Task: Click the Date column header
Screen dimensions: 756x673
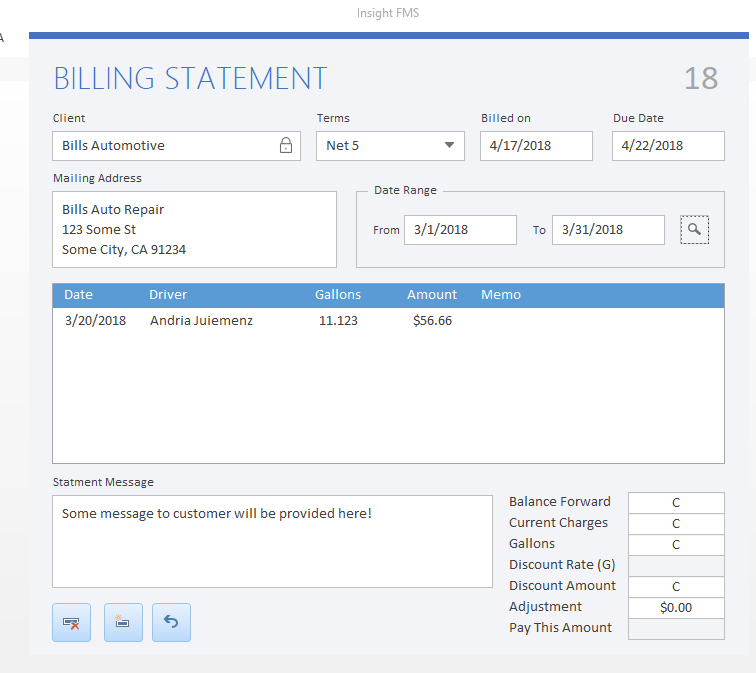Action: coord(78,295)
